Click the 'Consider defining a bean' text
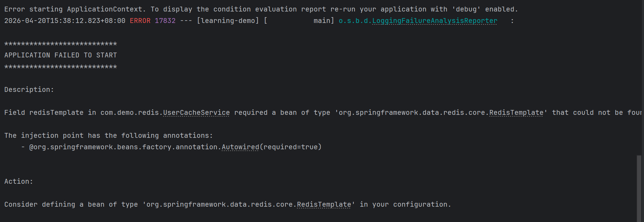Screen dimensions: 644x222 click(56, 205)
